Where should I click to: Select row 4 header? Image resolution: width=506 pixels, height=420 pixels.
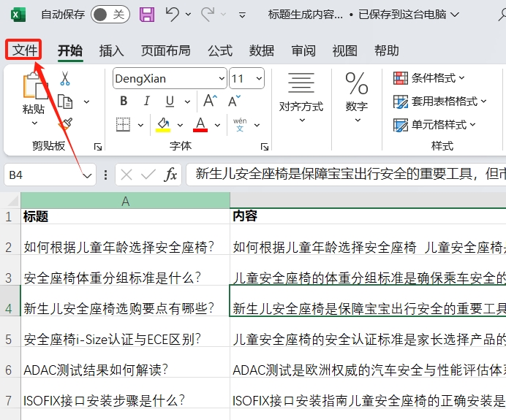point(10,301)
